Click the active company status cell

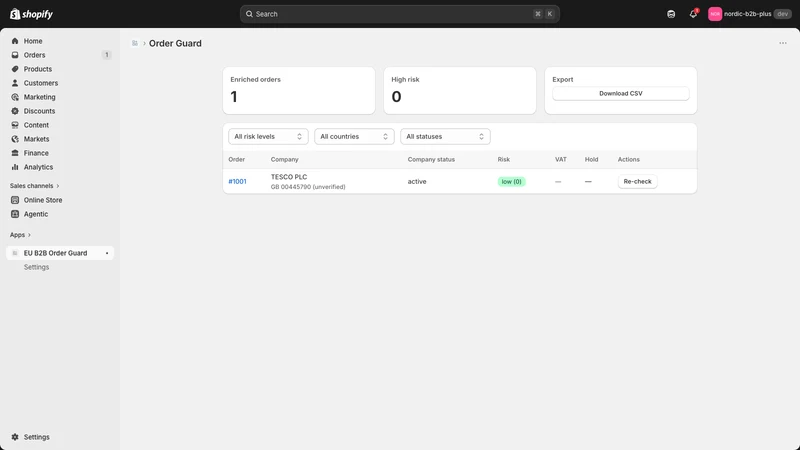(417, 181)
